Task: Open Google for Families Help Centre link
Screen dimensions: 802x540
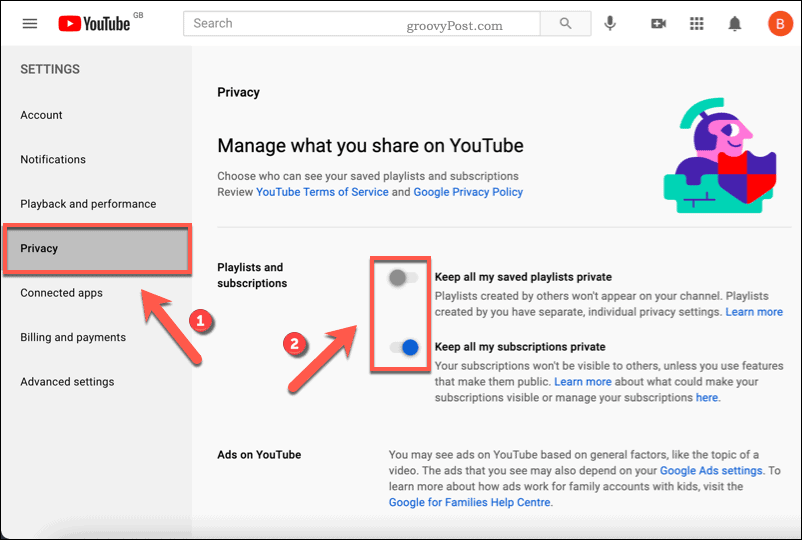Action: click(x=470, y=502)
